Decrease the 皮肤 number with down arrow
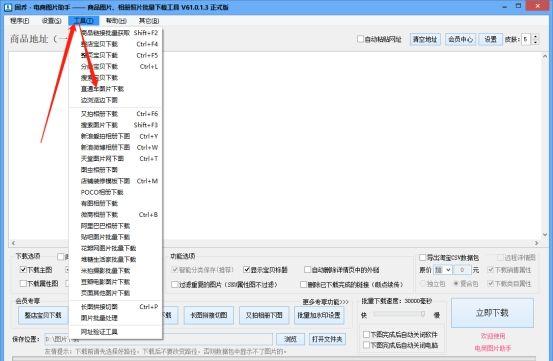 click(536, 42)
